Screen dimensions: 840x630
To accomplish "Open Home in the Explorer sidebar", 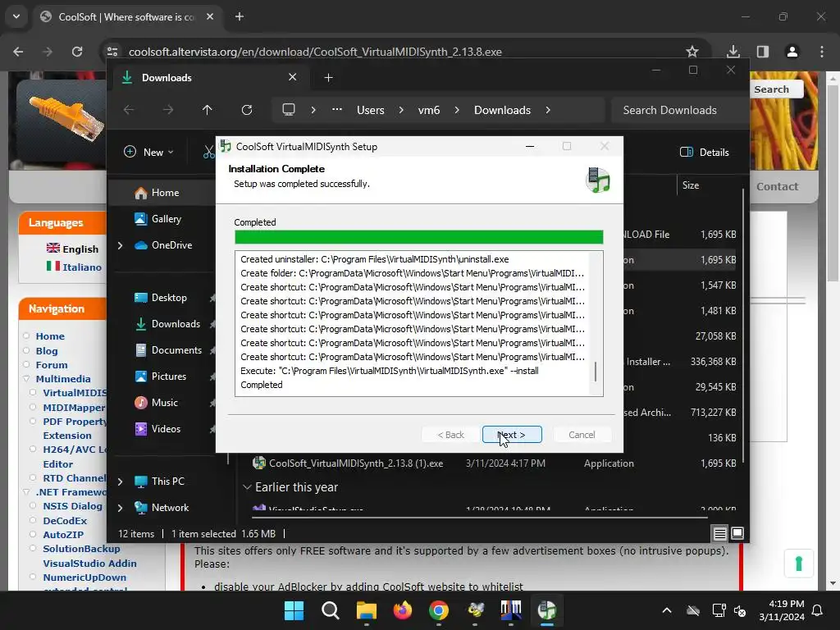I will coord(165,192).
